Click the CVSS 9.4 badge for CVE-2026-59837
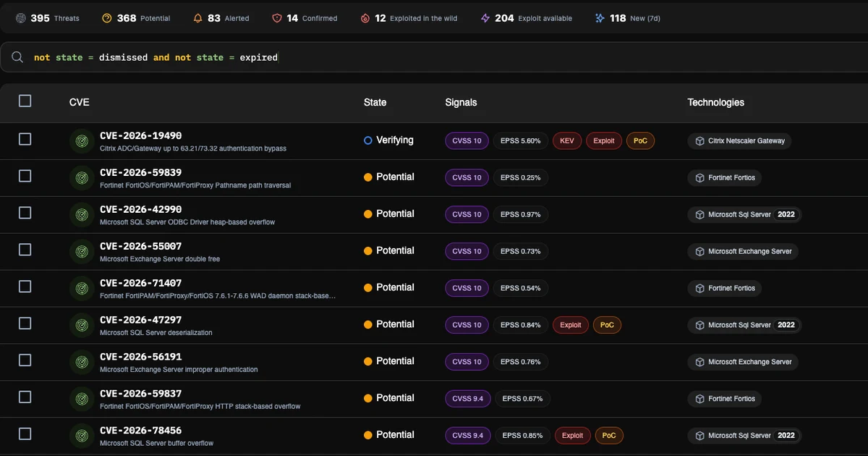 (x=468, y=399)
